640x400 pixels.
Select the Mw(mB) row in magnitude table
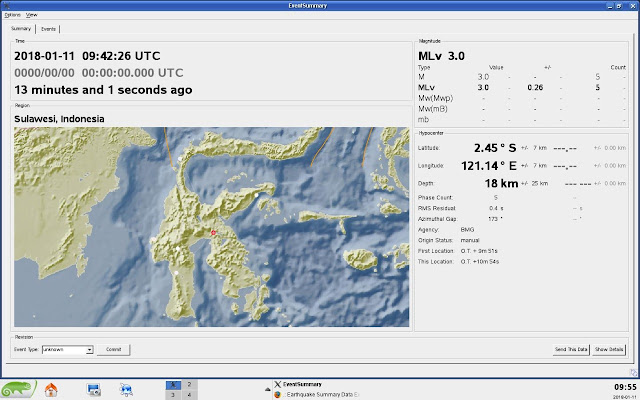[x=522, y=109]
